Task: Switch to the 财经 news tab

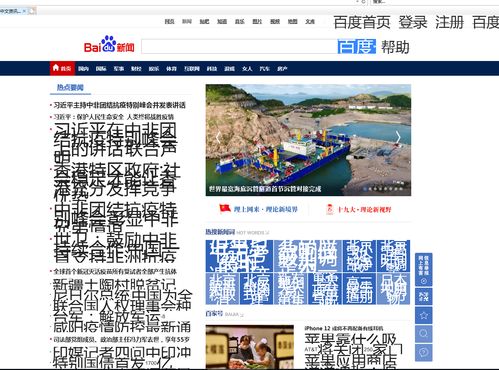Action: (136, 69)
